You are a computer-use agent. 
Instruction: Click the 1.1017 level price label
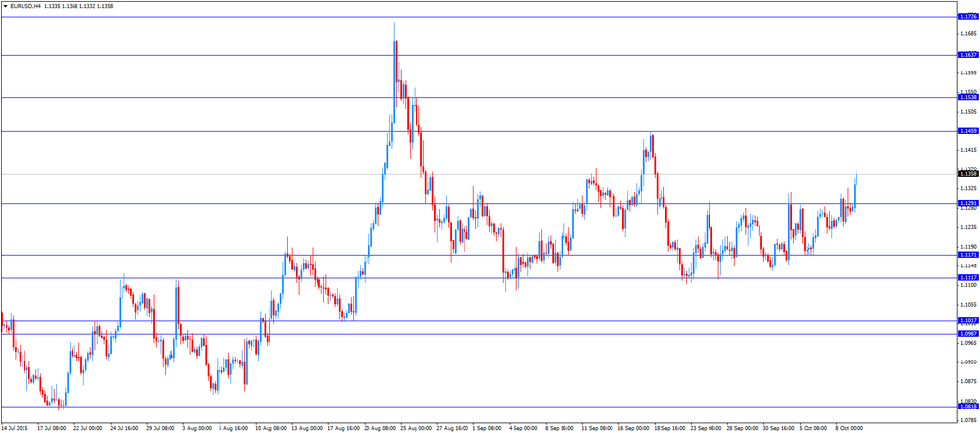tap(967, 320)
